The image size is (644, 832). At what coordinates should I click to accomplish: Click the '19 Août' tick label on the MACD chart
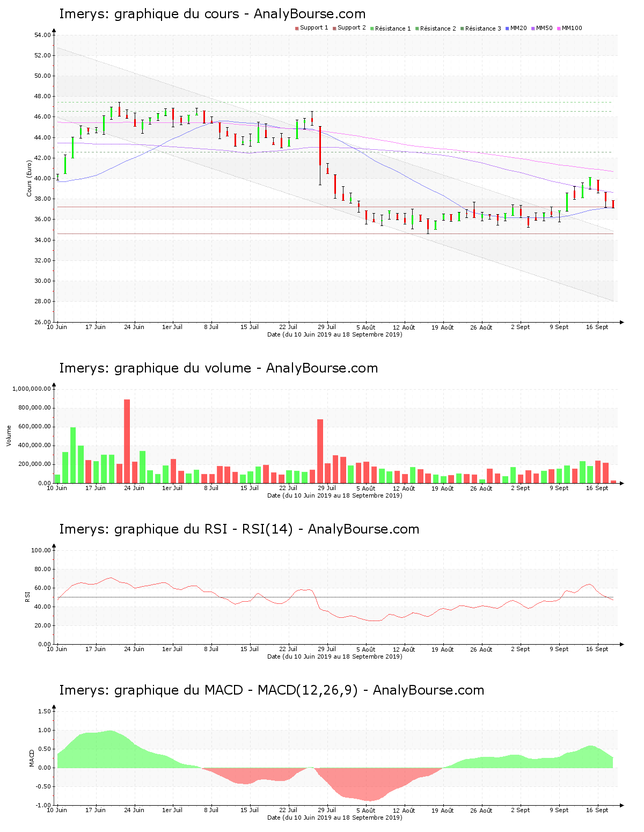coord(443,810)
